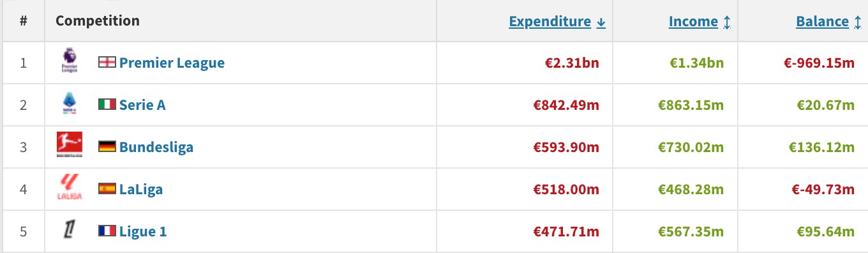The width and height of the screenshot is (868, 253).
Task: Sort table by Expenditure column
Action: coord(557,21)
